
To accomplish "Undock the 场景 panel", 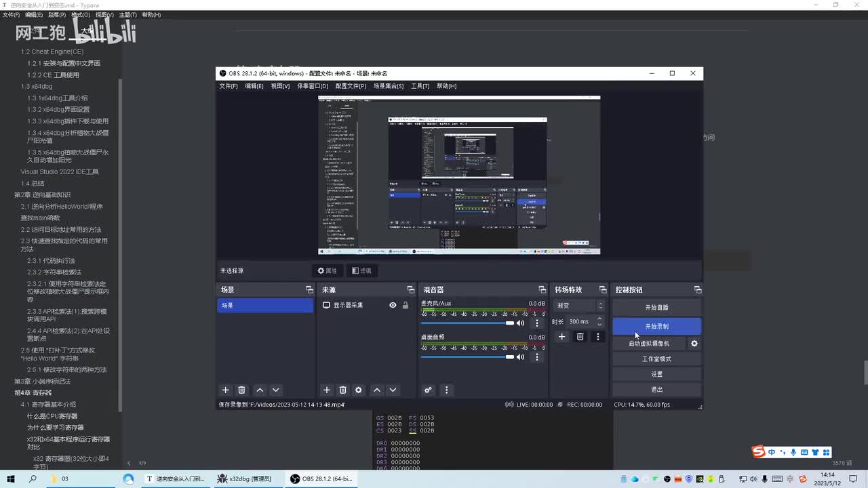I will [x=309, y=289].
